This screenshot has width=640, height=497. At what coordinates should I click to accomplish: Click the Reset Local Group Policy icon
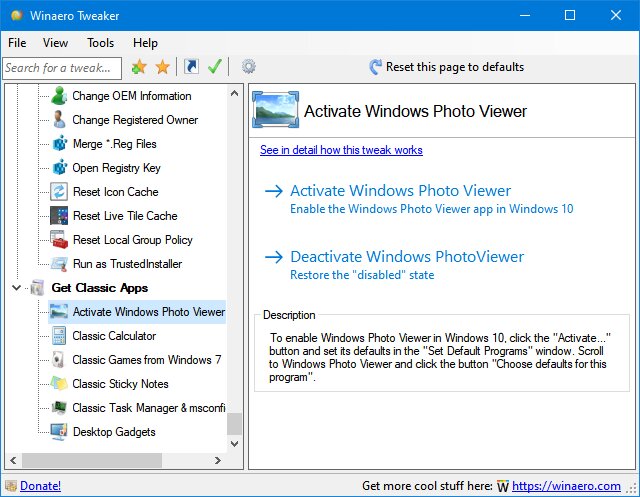pos(59,240)
